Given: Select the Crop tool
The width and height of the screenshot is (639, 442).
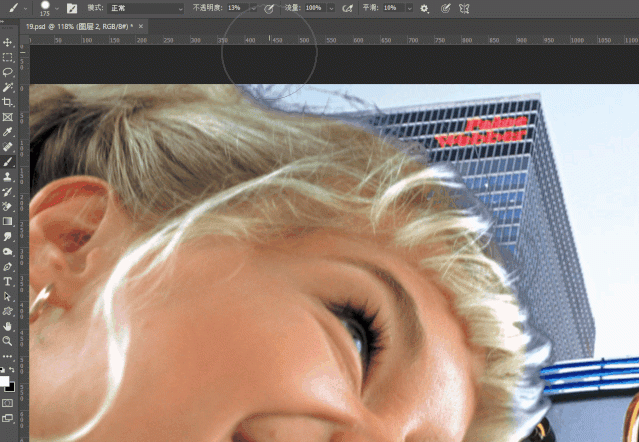Looking at the screenshot, I should pyautogui.click(x=8, y=102).
